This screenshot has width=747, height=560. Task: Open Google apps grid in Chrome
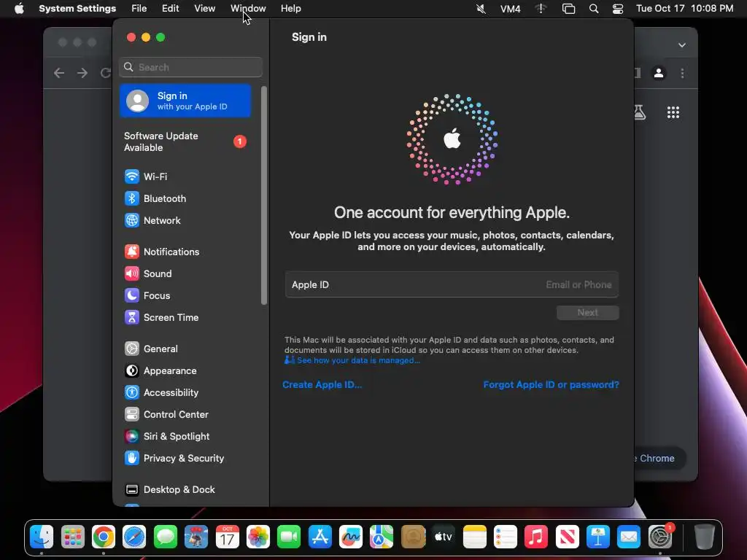point(673,112)
